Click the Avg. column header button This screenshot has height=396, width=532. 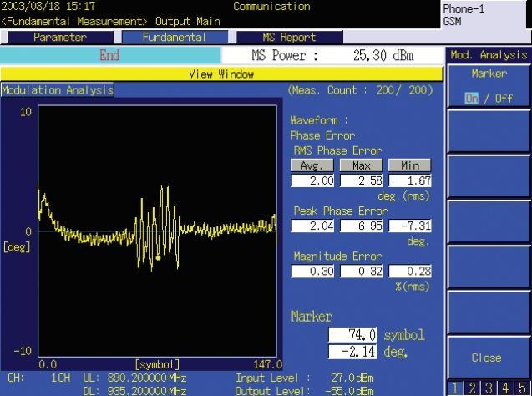pos(312,165)
